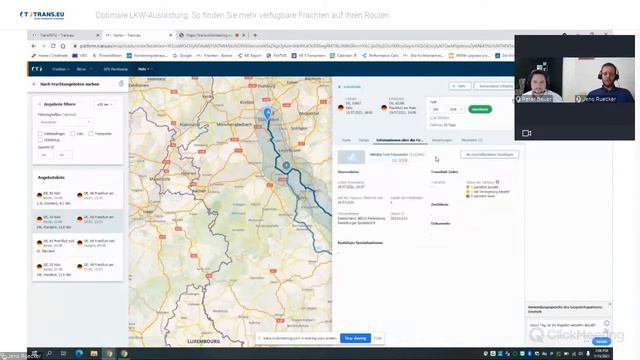Viewport: 640px width, 360px height.
Task: Click the browser reload button
Action: point(53,46)
